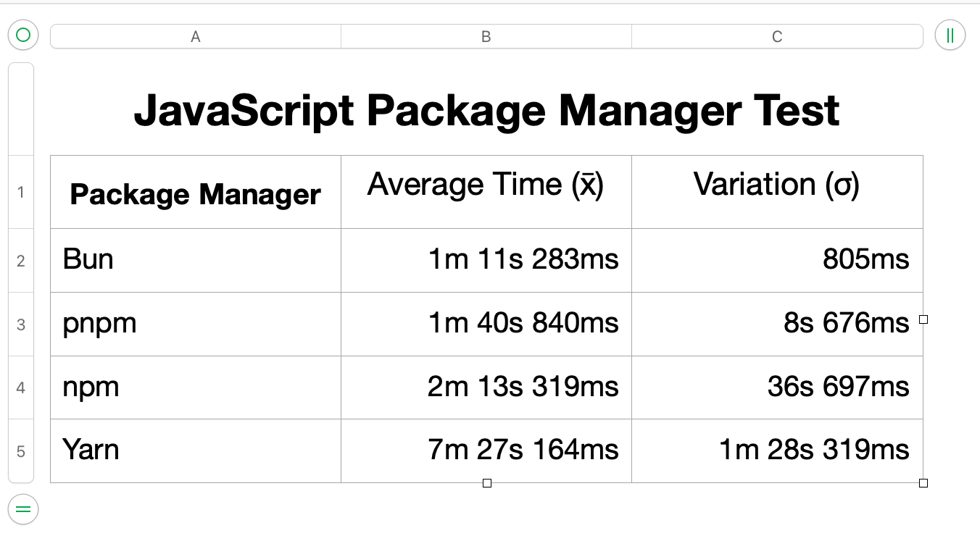Select row 1 header

click(x=20, y=192)
